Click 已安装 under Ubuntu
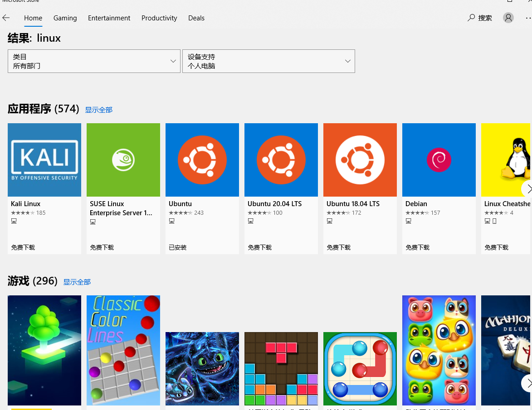This screenshot has height=410, width=532. (x=178, y=247)
